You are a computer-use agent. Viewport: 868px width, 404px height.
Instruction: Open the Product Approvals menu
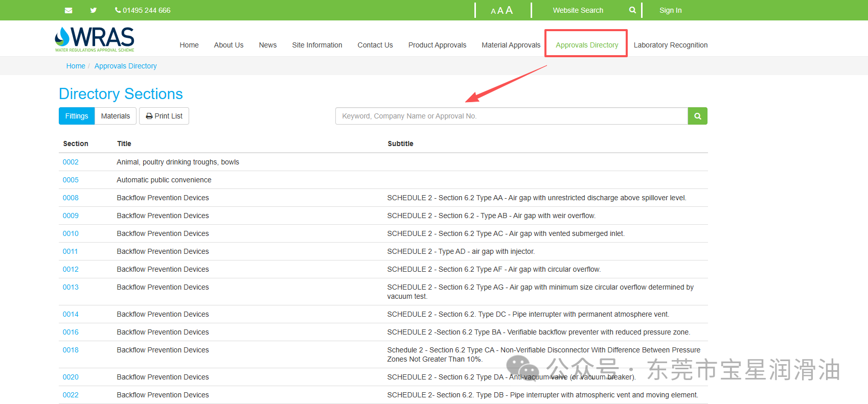pos(437,45)
